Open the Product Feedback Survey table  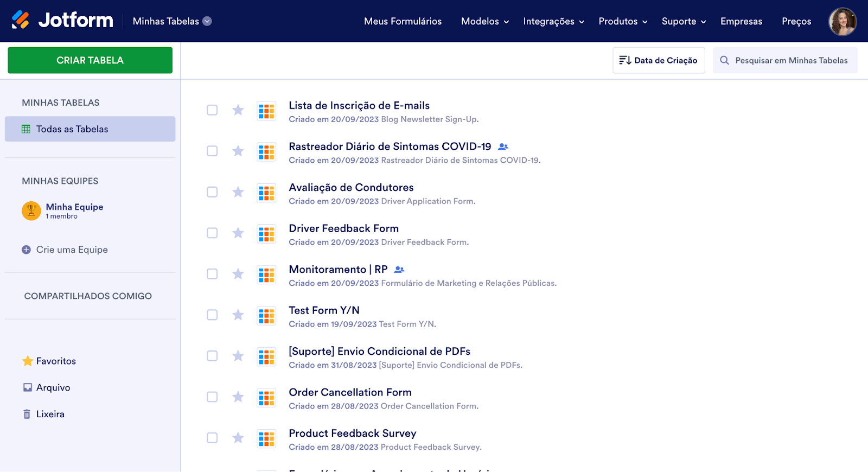(x=352, y=433)
